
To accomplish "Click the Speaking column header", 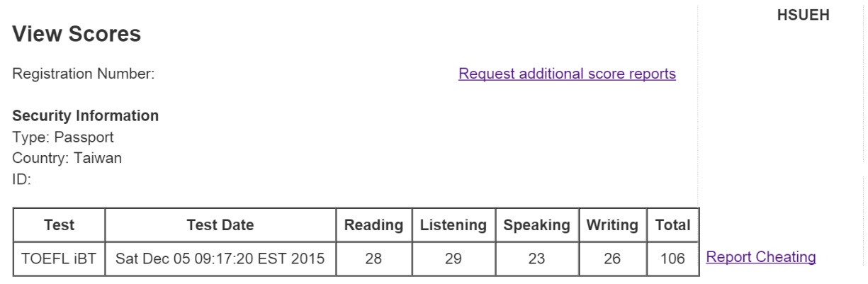I will tap(537, 226).
